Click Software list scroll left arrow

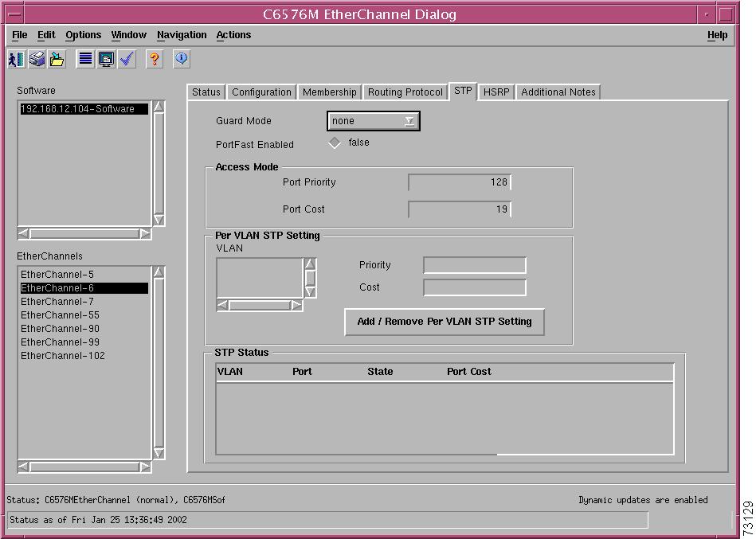(23, 233)
